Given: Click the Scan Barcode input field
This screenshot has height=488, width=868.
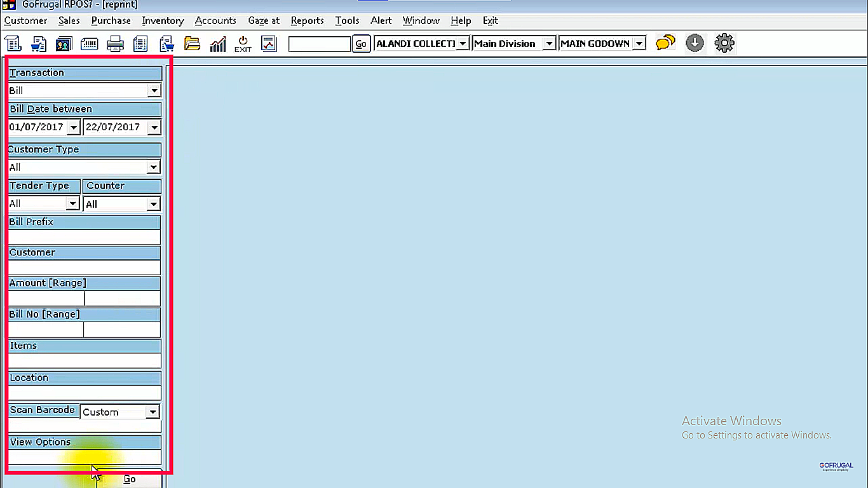Looking at the screenshot, I should click(x=85, y=426).
